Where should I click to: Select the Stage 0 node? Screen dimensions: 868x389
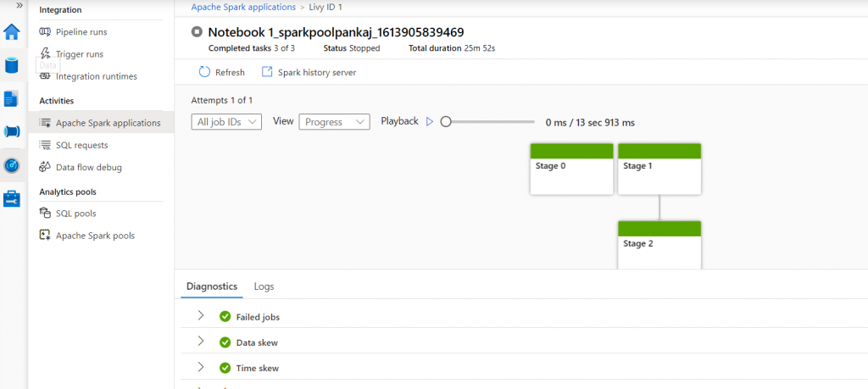click(572, 169)
